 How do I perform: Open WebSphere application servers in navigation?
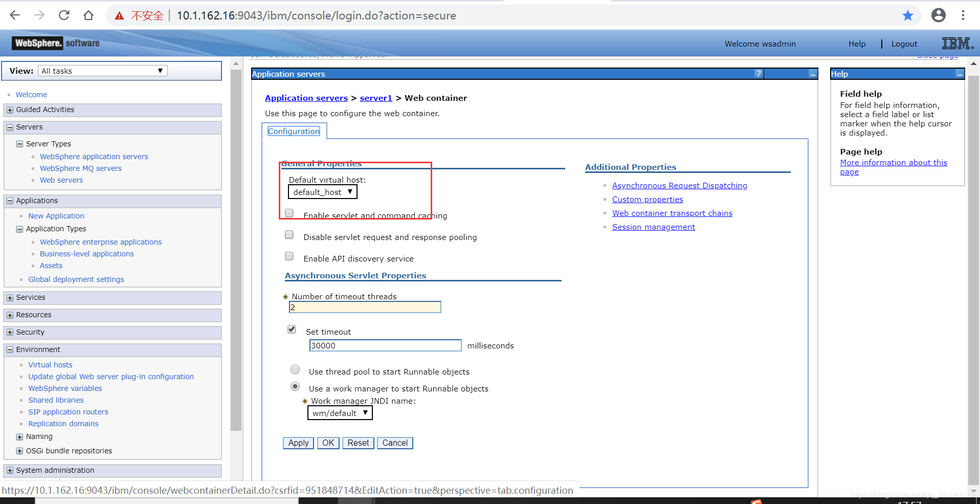coord(94,157)
